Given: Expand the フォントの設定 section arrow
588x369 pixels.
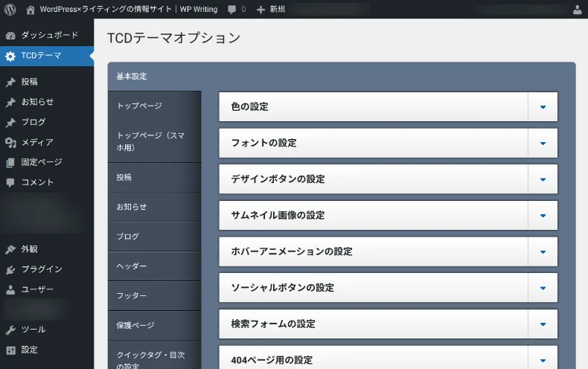Looking at the screenshot, I should (x=543, y=143).
